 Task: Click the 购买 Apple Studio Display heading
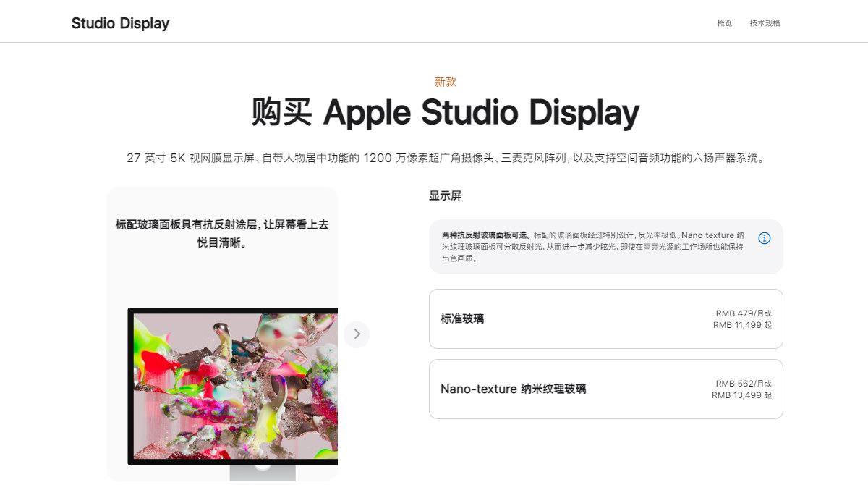[x=446, y=112]
